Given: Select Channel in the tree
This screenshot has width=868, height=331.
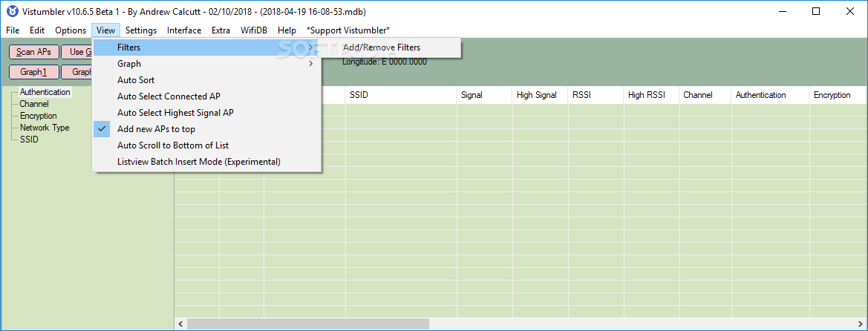Looking at the screenshot, I should 34,103.
